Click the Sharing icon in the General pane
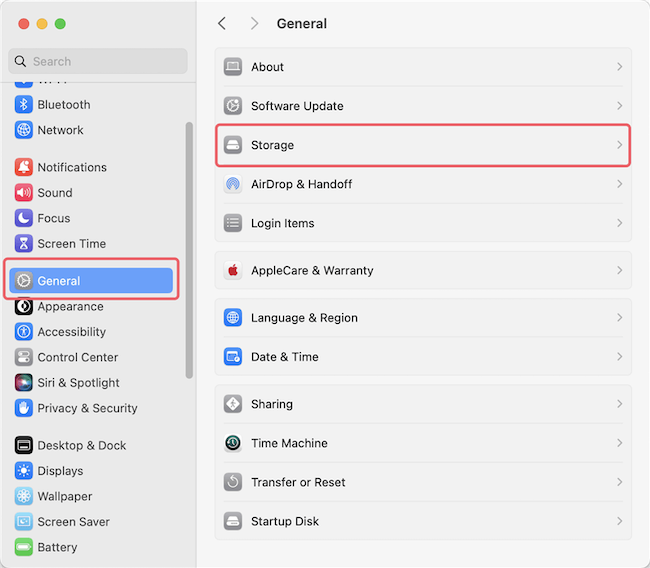650x568 pixels. click(233, 404)
